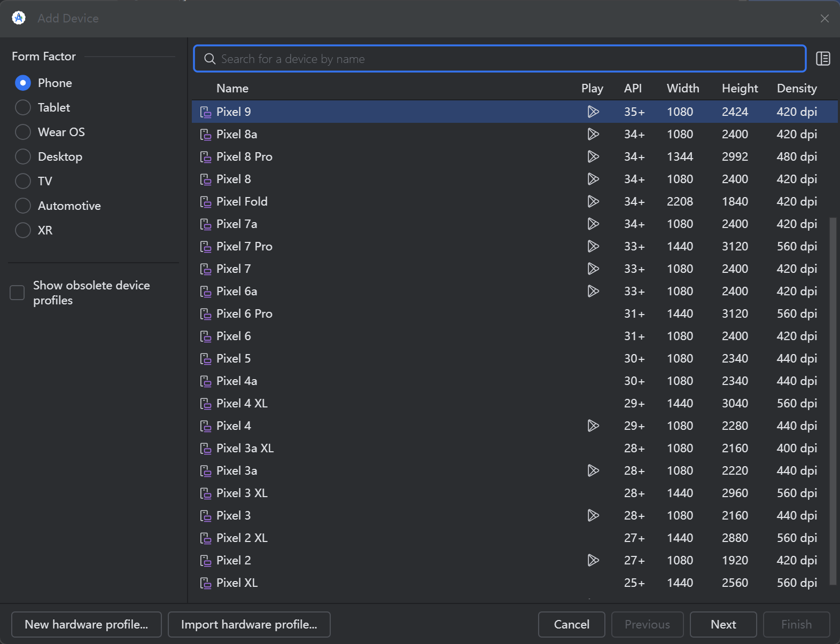Screen dimensions: 840x644
Task: Click the Play Store icon in Pixel 4 row
Action: 593,426
